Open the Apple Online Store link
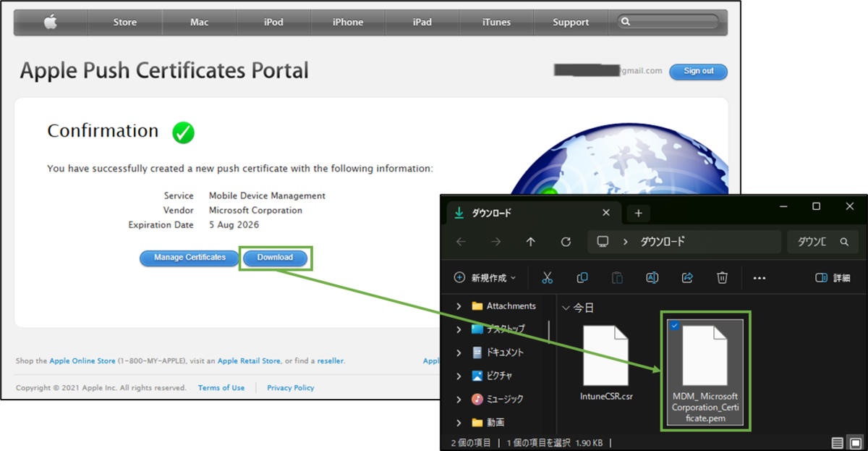This screenshot has width=868, height=451. coord(82,361)
